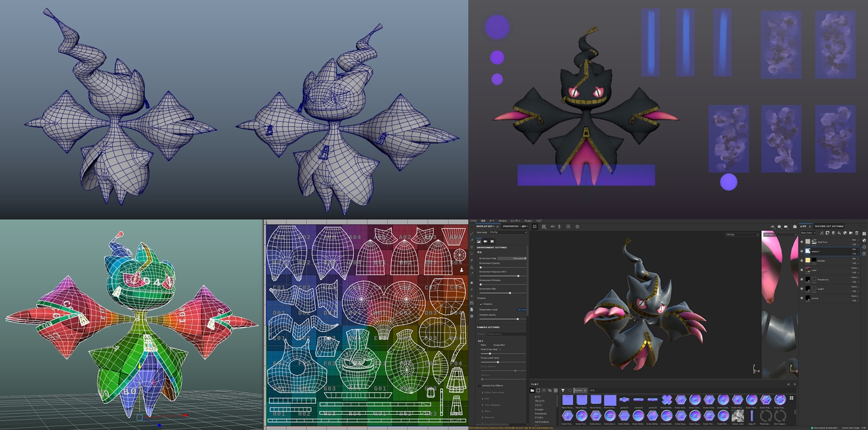Open the Environment settings image icon tab

click(479, 241)
